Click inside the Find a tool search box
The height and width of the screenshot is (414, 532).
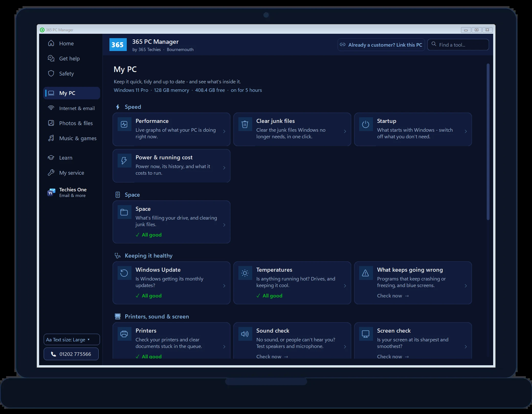click(x=458, y=45)
